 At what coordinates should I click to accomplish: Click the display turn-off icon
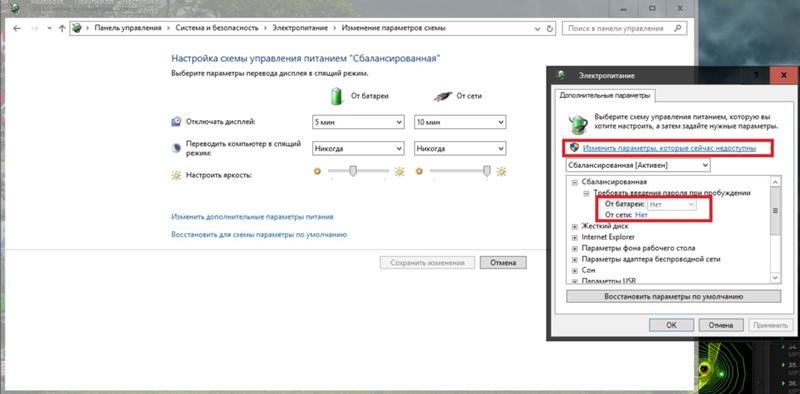click(x=176, y=122)
